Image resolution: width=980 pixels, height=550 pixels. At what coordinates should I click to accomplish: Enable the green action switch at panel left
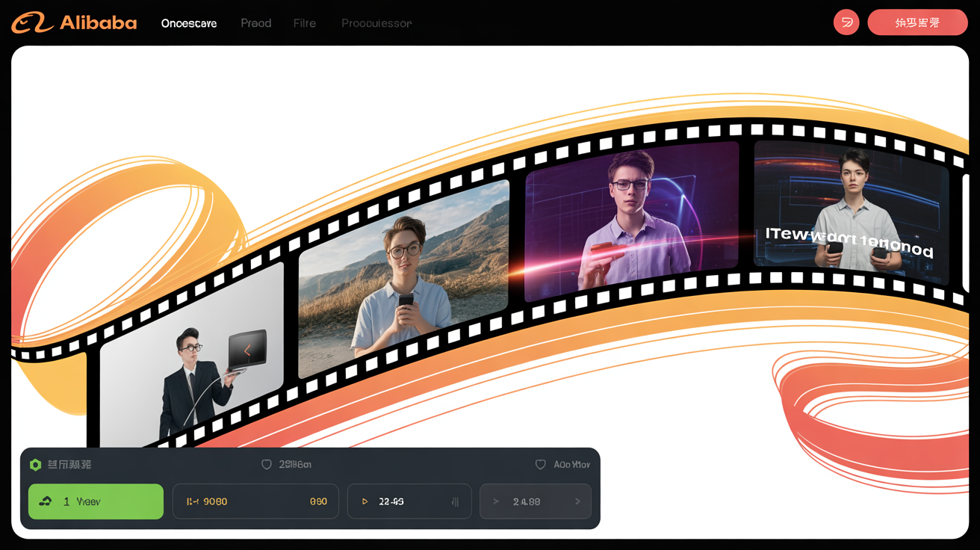[96, 501]
